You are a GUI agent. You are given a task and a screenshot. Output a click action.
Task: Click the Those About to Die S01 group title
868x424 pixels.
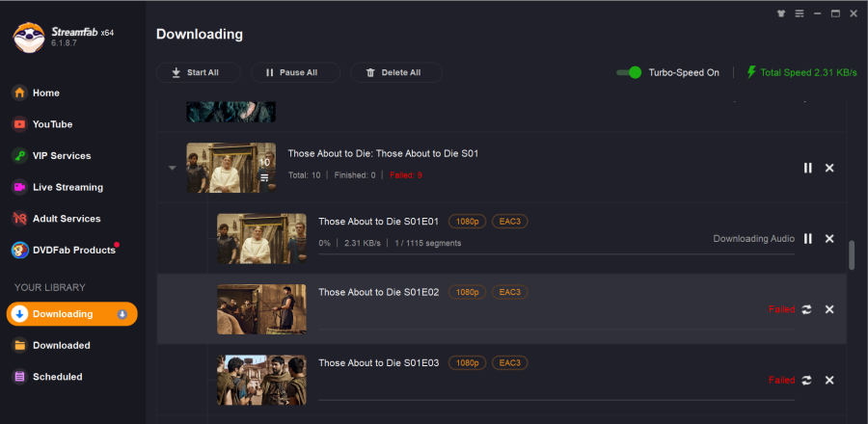[383, 153]
